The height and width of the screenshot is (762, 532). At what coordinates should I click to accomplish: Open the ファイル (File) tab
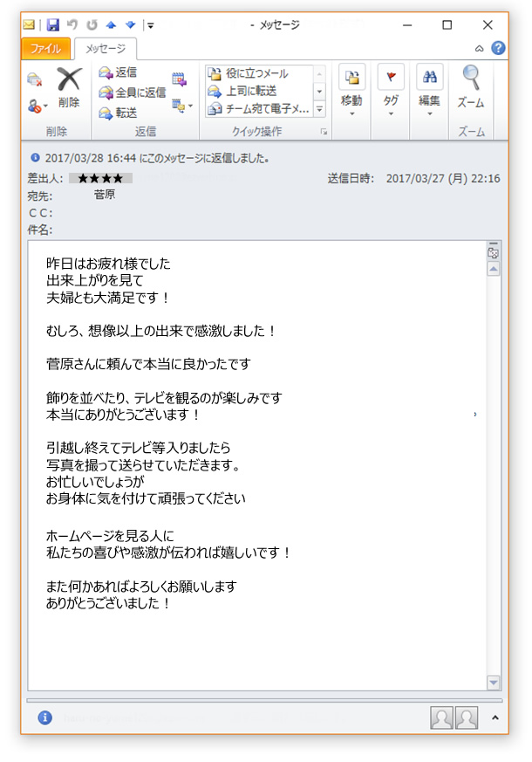click(45, 49)
